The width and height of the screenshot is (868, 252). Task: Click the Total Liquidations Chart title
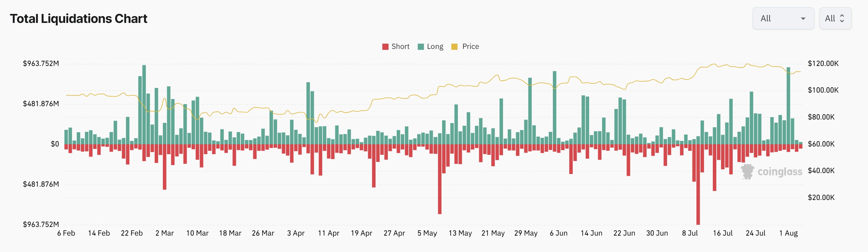tap(79, 19)
